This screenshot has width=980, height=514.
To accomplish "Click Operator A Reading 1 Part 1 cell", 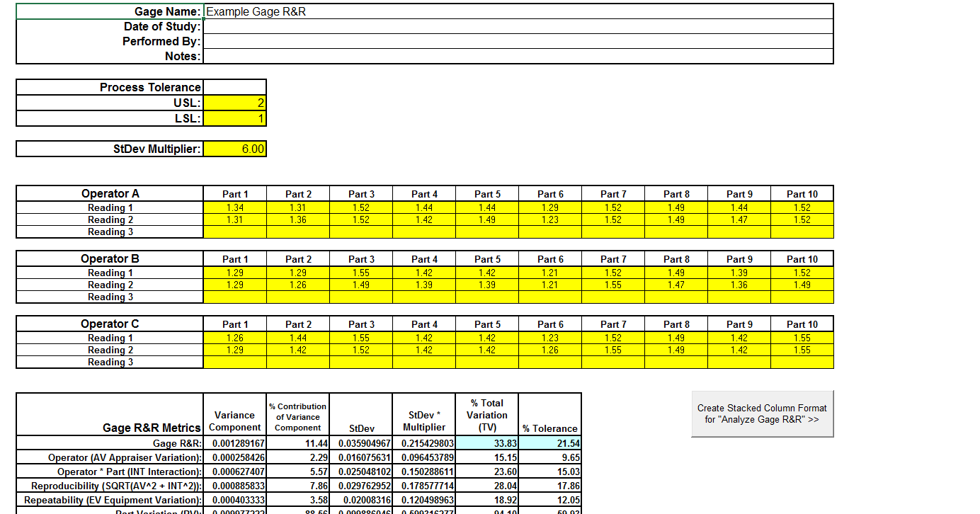I will (x=235, y=207).
